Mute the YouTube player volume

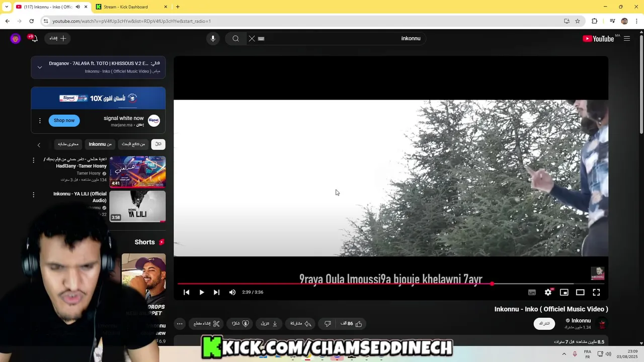pyautogui.click(x=232, y=292)
